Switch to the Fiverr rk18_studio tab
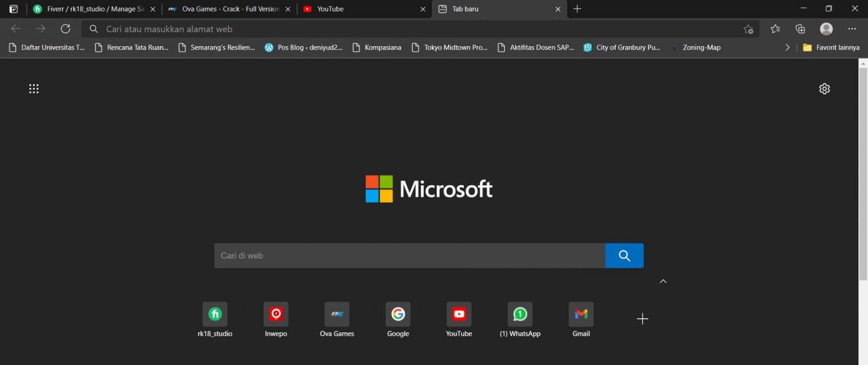The width and height of the screenshot is (868, 365). pos(93,9)
